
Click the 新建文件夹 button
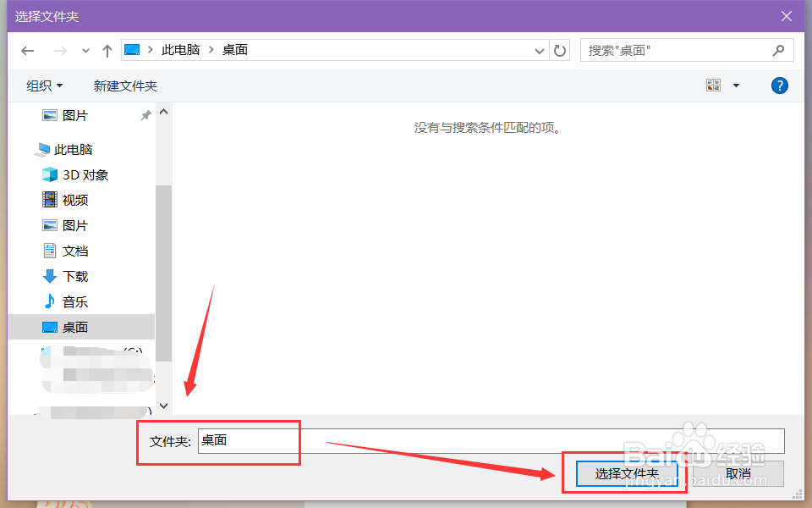[125, 86]
